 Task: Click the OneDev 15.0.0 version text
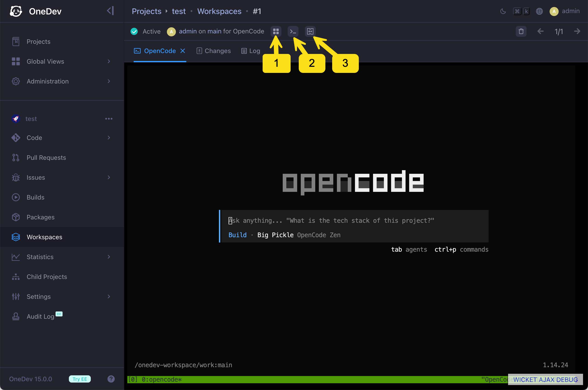click(31, 379)
